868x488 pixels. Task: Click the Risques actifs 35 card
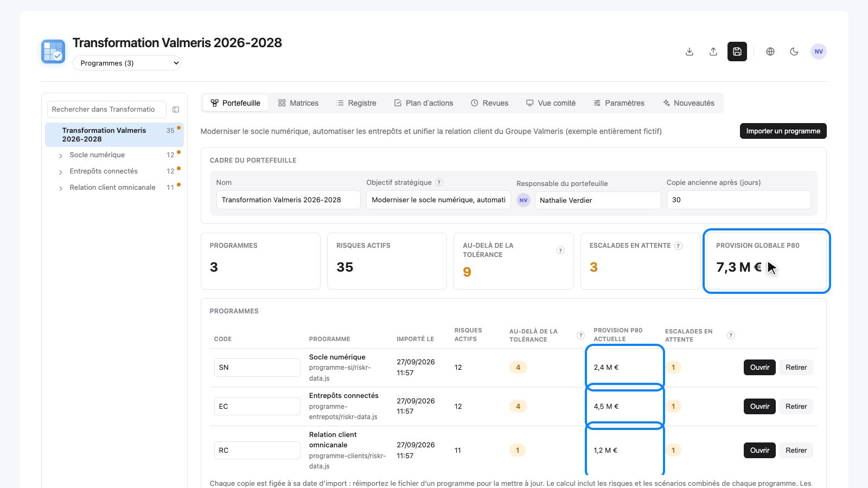[x=387, y=261]
